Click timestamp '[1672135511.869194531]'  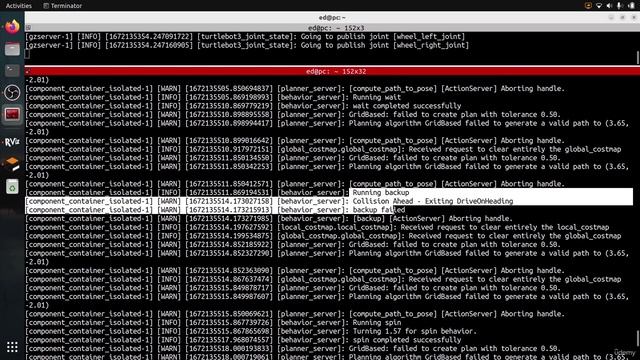pos(229,193)
